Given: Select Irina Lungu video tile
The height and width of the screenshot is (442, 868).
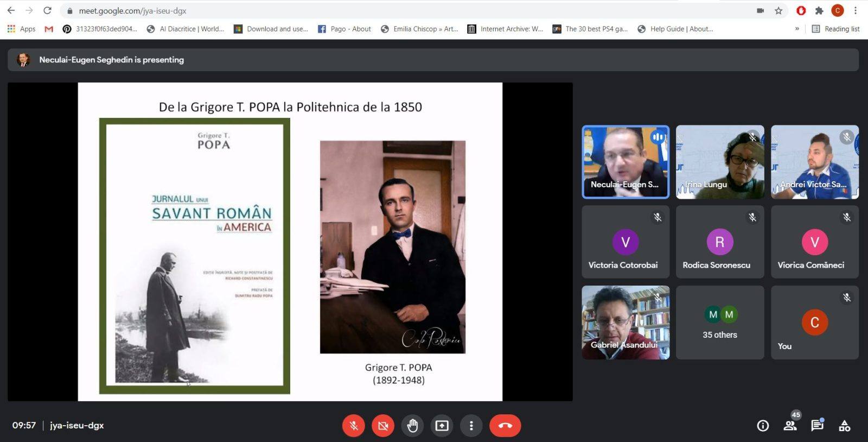Looking at the screenshot, I should click(720, 162).
